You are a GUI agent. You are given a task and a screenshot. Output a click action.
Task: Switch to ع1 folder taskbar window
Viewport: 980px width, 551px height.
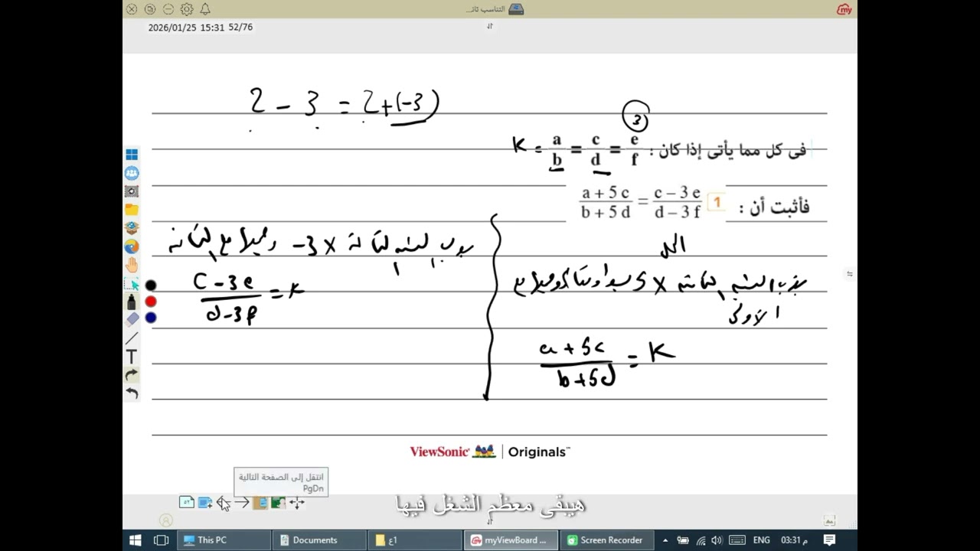click(415, 540)
